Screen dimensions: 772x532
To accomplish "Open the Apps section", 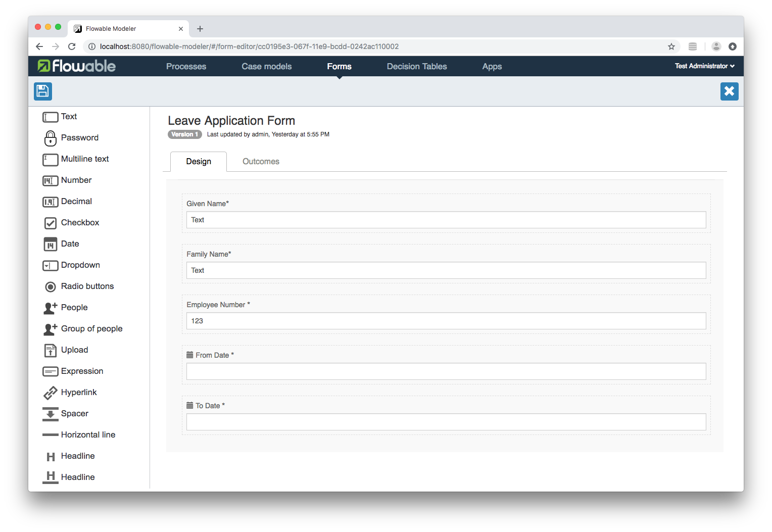I will point(492,67).
